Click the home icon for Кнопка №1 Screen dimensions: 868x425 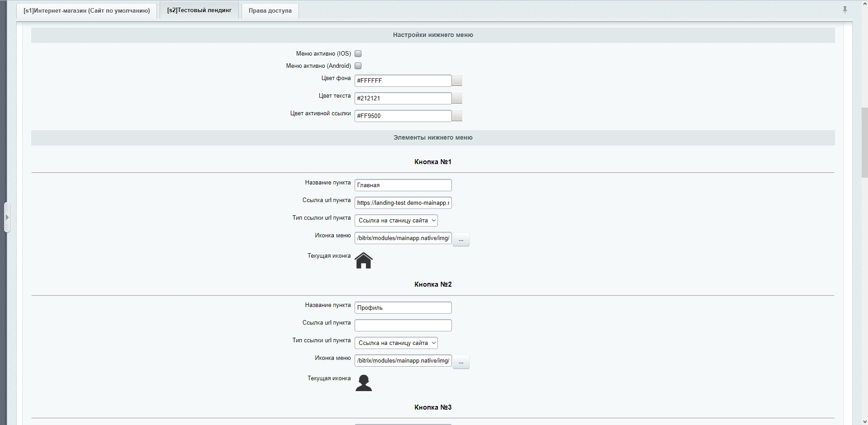point(363,260)
